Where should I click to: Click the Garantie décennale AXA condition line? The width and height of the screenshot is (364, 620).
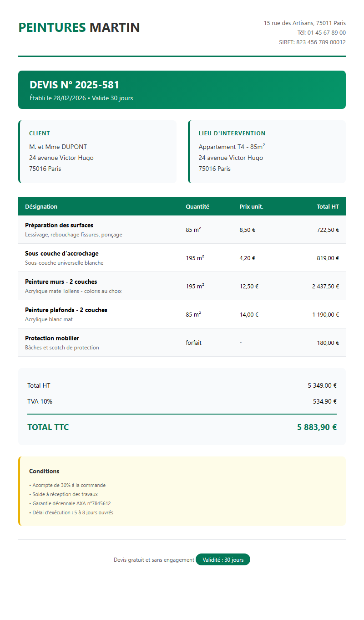71,503
